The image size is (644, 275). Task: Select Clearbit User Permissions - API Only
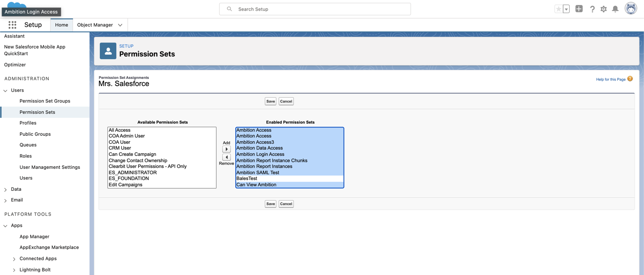pyautogui.click(x=162, y=167)
